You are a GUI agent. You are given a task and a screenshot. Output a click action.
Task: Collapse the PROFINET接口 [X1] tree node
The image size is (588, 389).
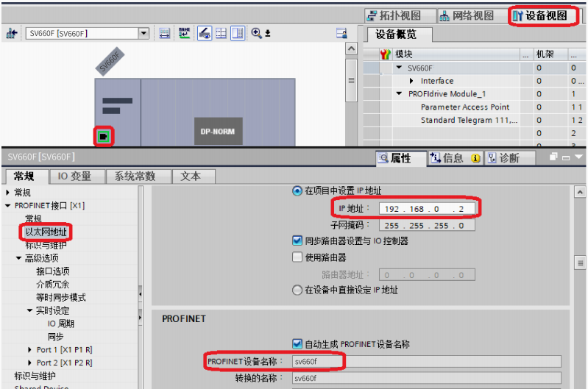pyautogui.click(x=8, y=206)
